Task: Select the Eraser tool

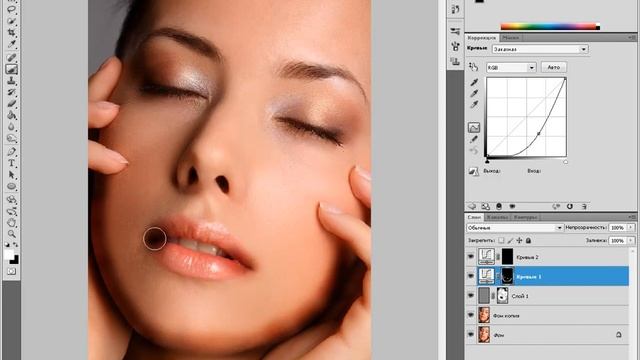Action: click(x=11, y=104)
